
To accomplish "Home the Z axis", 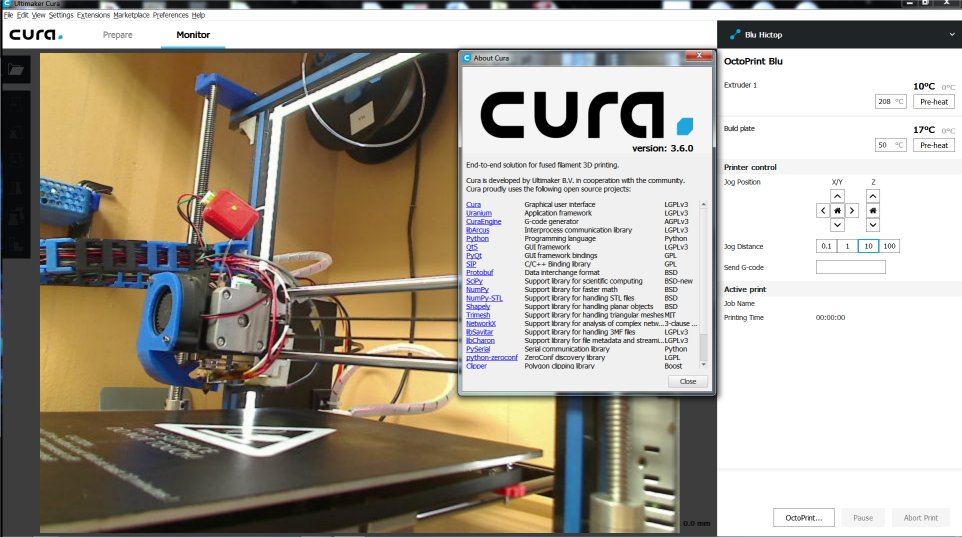I will 873,211.
